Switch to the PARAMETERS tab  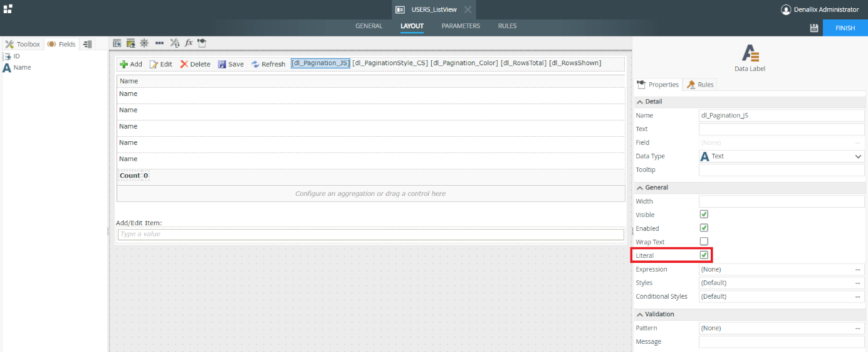(461, 26)
